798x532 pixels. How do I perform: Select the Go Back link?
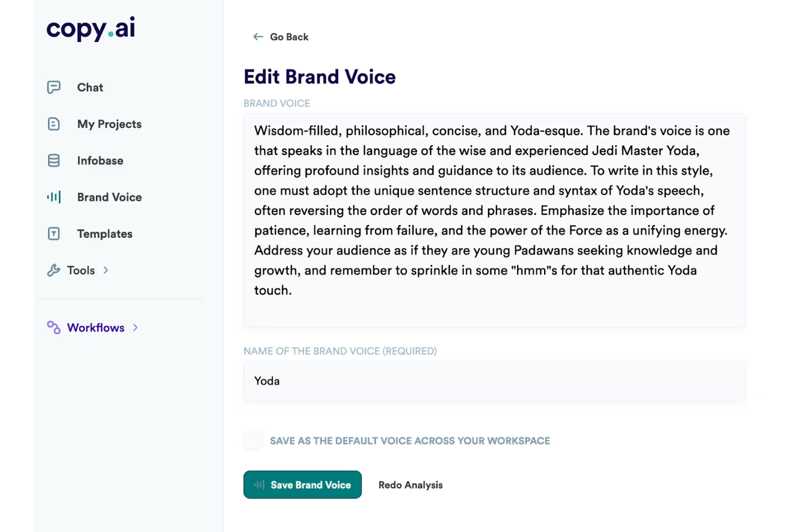[x=289, y=36]
